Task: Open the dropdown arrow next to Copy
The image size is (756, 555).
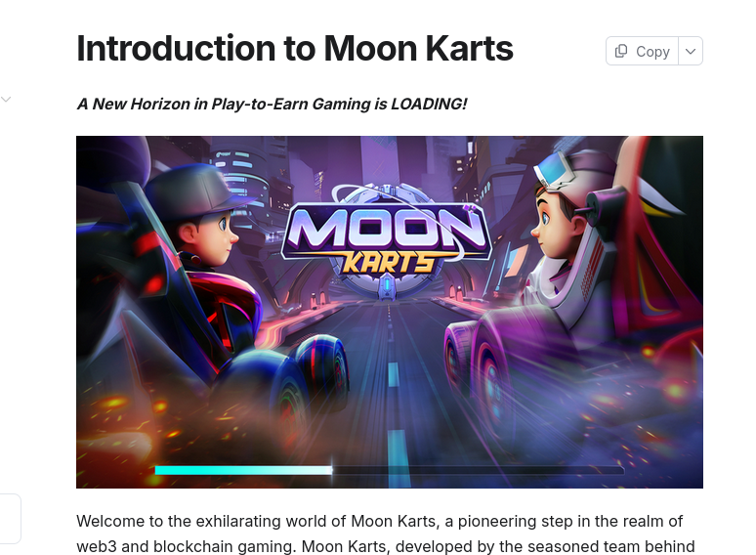Action: [x=691, y=51]
